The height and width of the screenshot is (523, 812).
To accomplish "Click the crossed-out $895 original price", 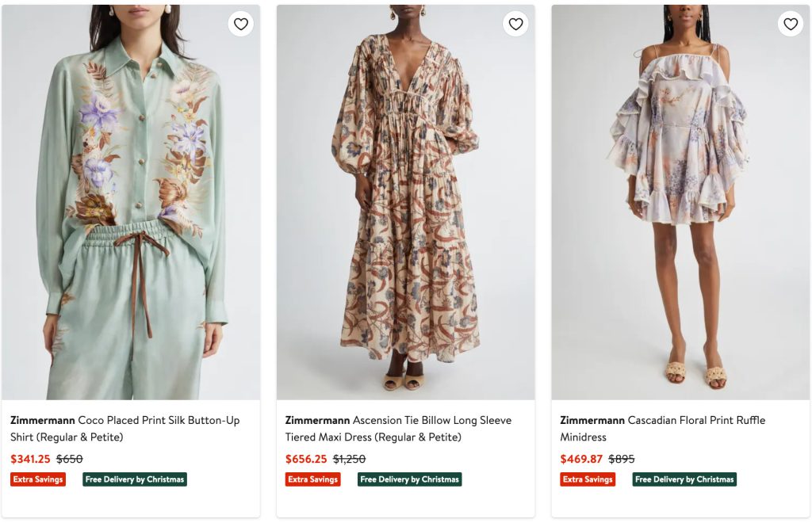I will click(622, 459).
